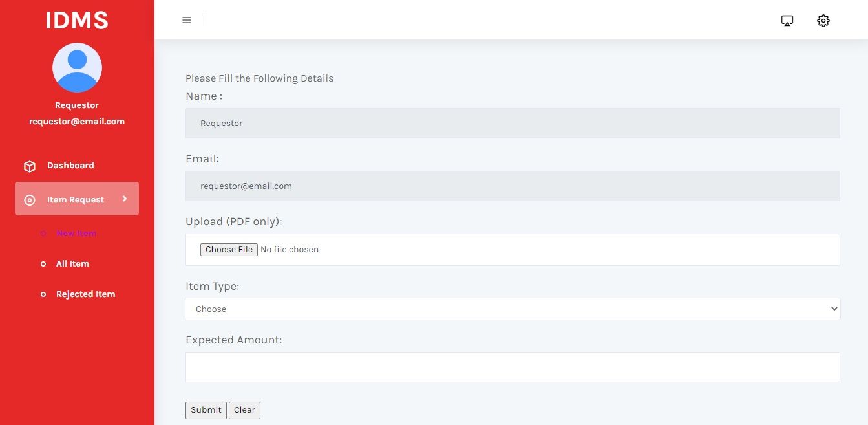The height and width of the screenshot is (425, 868).
Task: Go to All Item submenu
Action: 72,264
